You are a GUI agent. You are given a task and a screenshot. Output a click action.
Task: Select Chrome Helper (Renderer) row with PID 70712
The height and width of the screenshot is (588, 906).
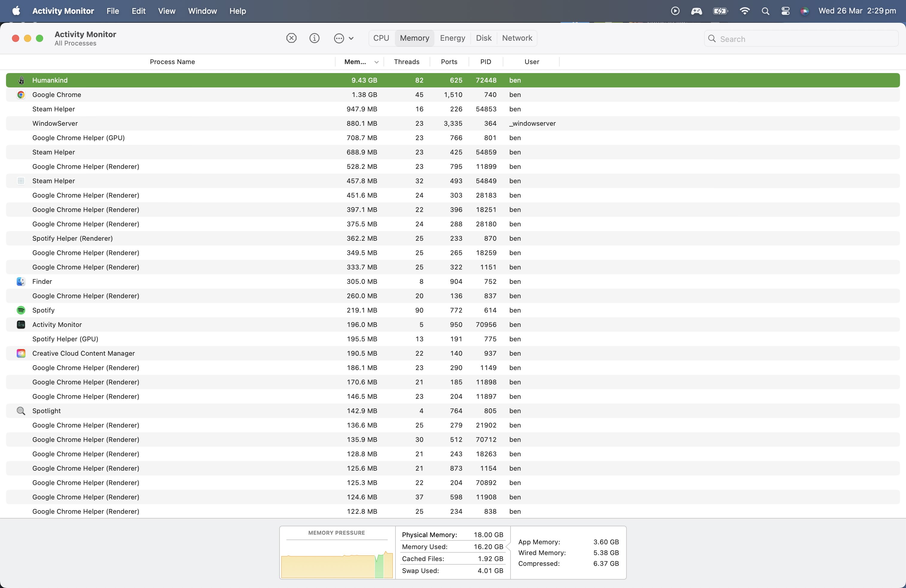coord(453,440)
